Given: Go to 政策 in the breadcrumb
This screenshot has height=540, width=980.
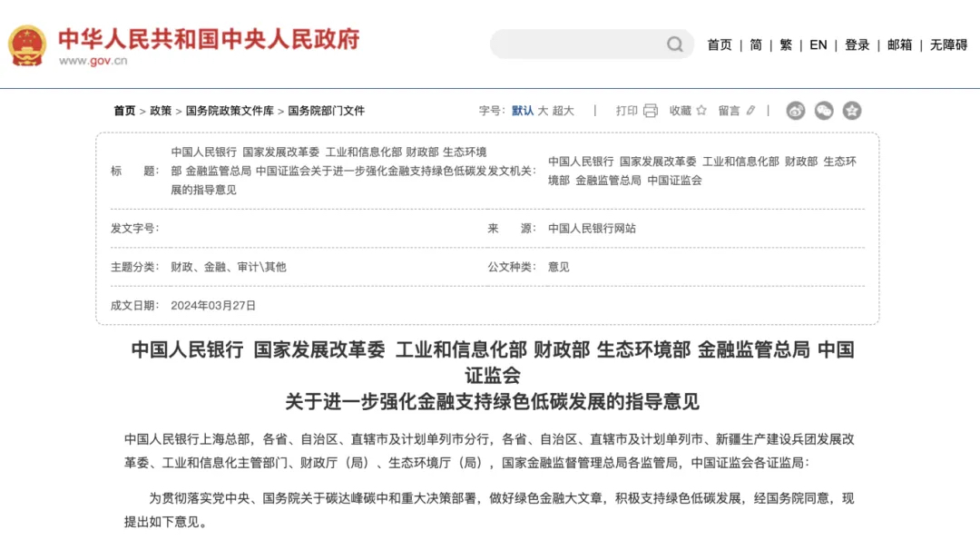Looking at the screenshot, I should tap(161, 111).
